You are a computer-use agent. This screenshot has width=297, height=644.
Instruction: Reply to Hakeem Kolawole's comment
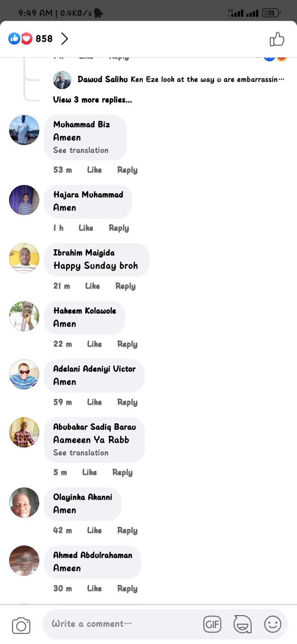coord(127,344)
